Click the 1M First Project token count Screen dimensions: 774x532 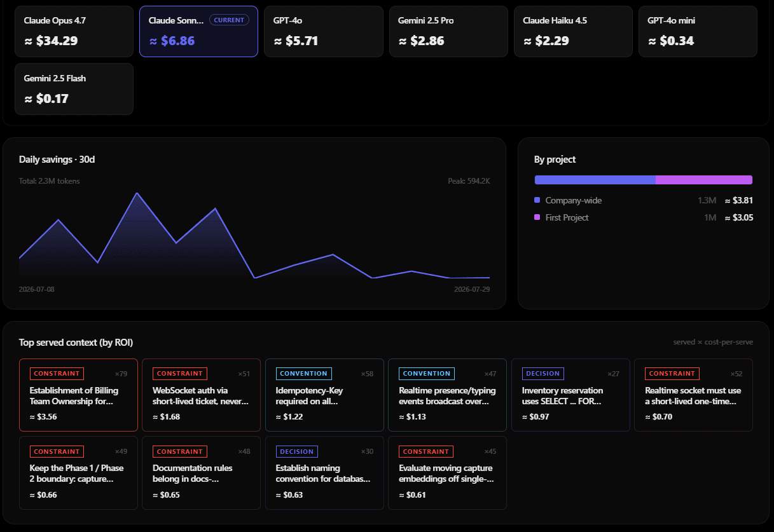(710, 217)
